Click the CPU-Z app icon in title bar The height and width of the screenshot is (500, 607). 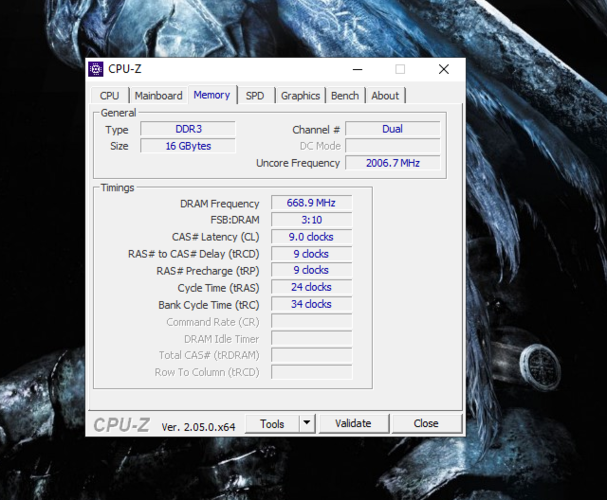[x=96, y=69]
